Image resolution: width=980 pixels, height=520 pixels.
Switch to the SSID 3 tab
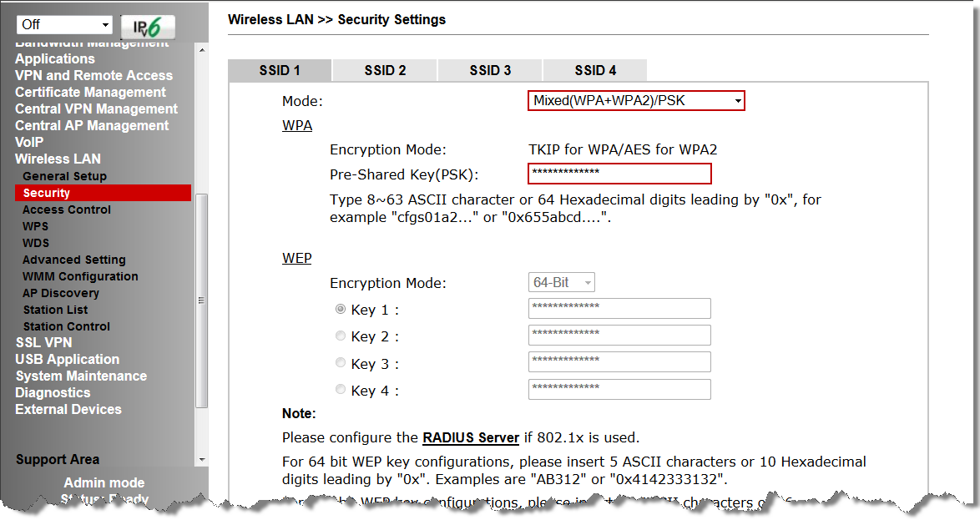490,71
